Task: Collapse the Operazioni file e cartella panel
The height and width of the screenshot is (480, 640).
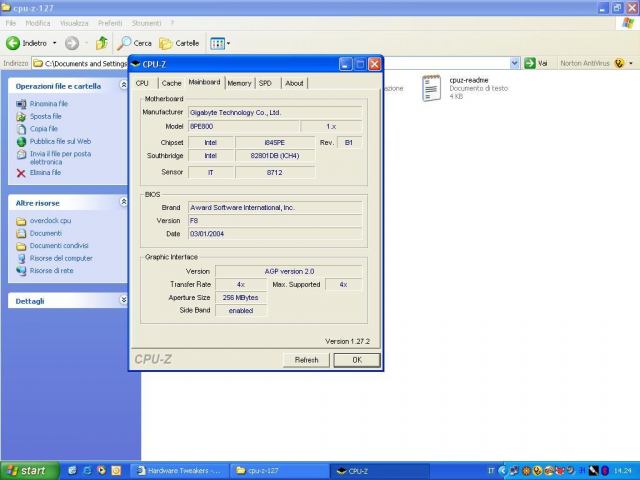Action: point(123,85)
